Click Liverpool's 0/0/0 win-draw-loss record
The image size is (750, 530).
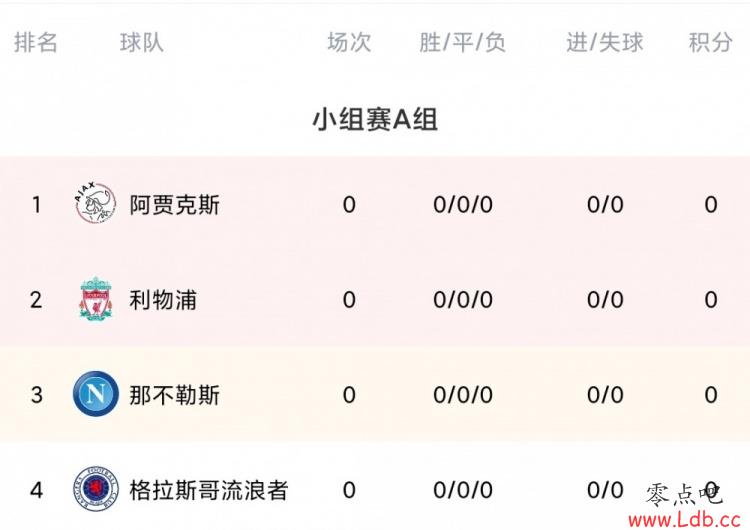pyautogui.click(x=463, y=300)
